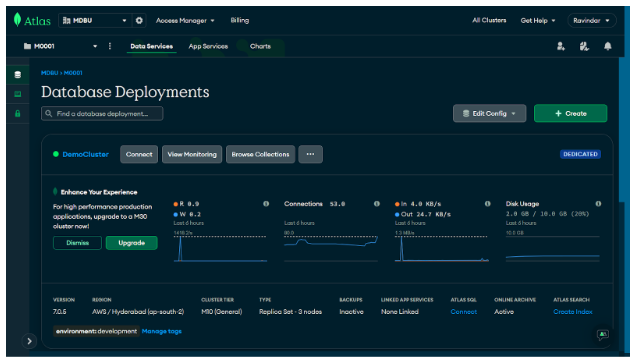Viewport: 636px width, 364px height.
Task: Focus the Find a database deployment field
Action: (102, 114)
